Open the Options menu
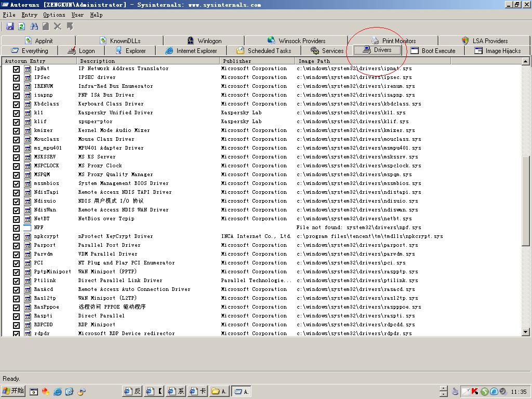Image resolution: width=532 pixels, height=399 pixels. 54,15
